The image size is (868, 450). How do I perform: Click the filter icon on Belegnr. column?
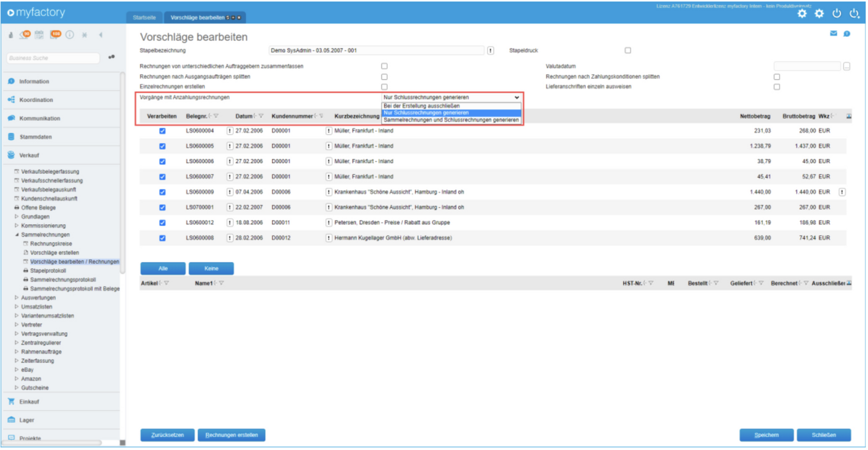coord(216,116)
